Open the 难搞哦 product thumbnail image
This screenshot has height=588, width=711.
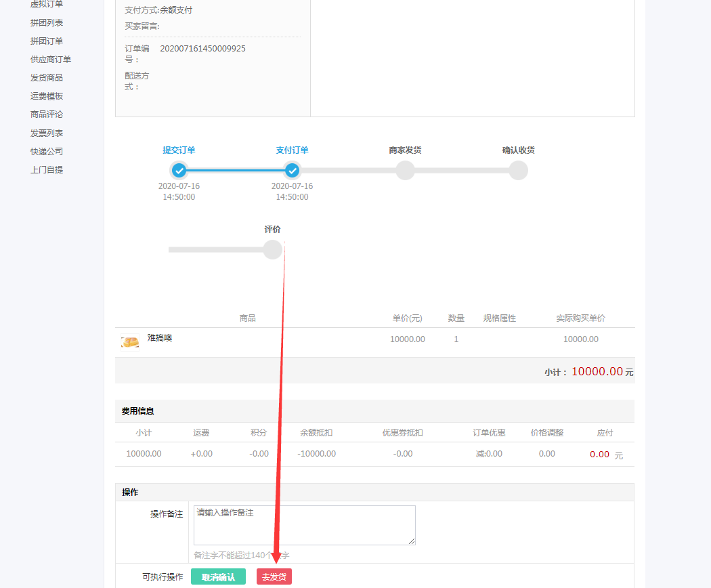tap(130, 342)
